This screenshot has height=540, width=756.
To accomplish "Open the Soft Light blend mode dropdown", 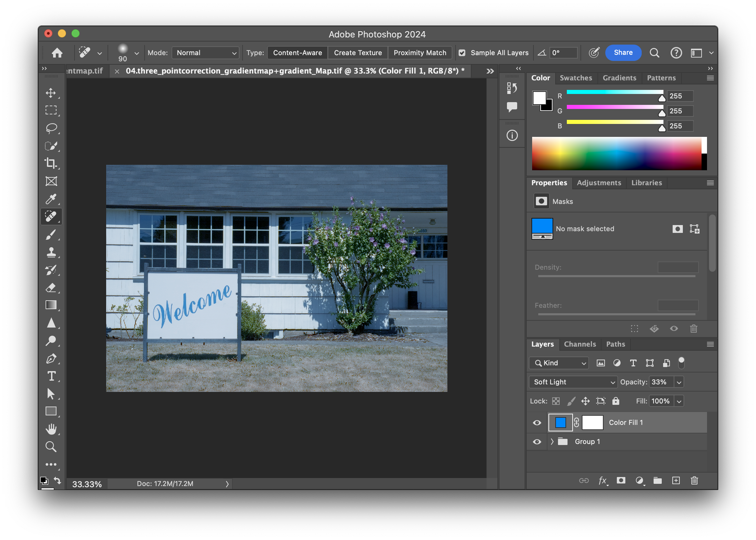I will point(573,382).
